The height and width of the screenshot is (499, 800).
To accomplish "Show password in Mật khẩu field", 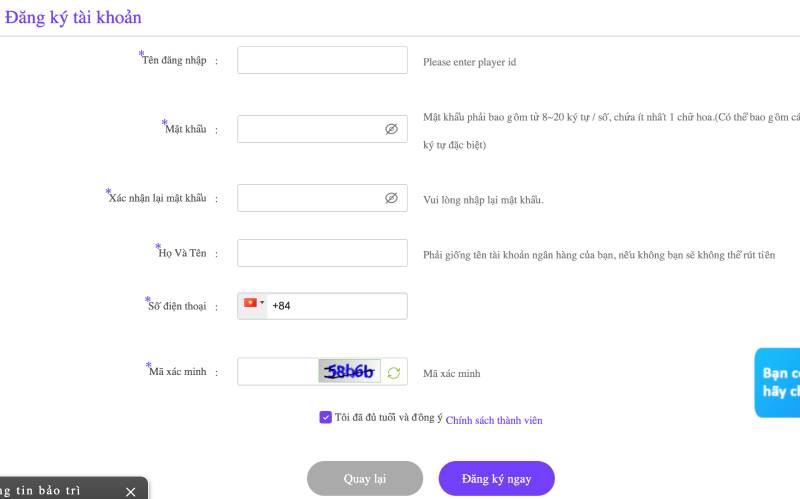I will pyautogui.click(x=391, y=129).
